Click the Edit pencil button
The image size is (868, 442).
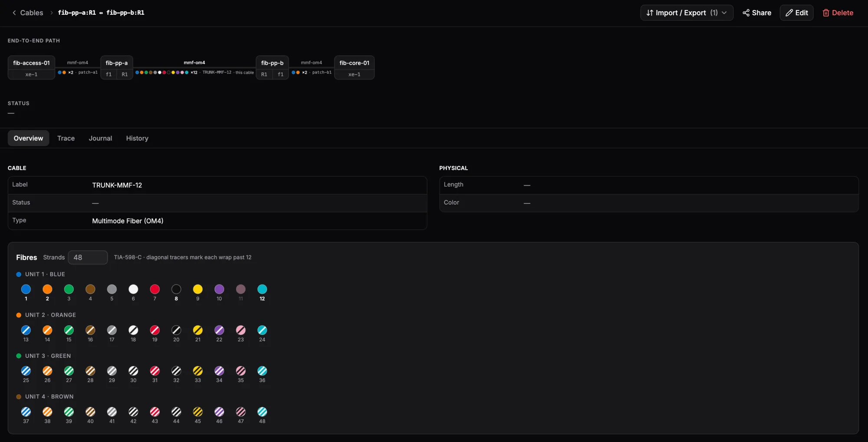pos(796,13)
